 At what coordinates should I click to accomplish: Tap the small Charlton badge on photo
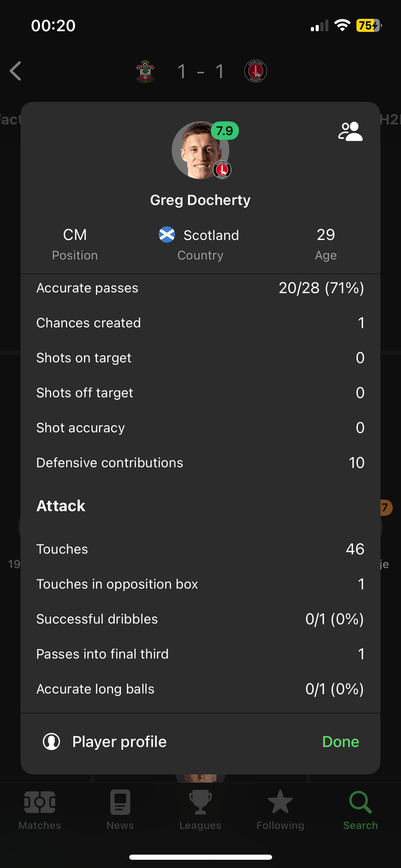[222, 170]
